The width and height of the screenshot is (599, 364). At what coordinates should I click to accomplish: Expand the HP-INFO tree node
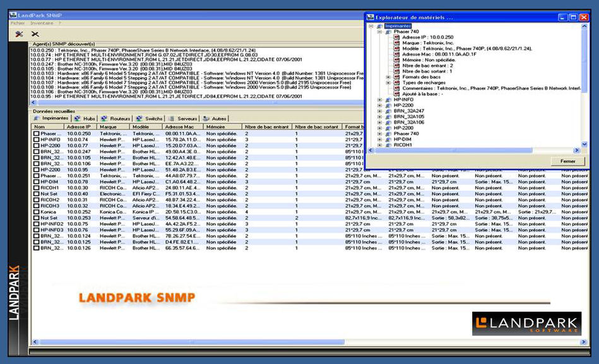click(x=379, y=100)
